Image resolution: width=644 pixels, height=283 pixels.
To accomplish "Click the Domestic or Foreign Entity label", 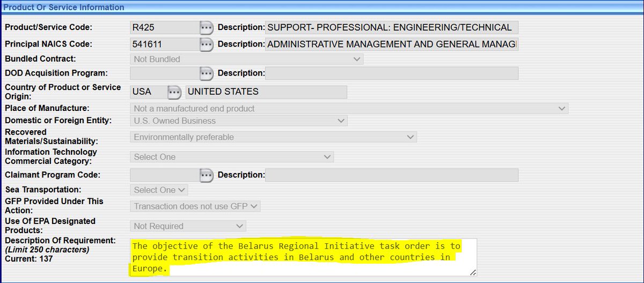I will coord(58,121).
